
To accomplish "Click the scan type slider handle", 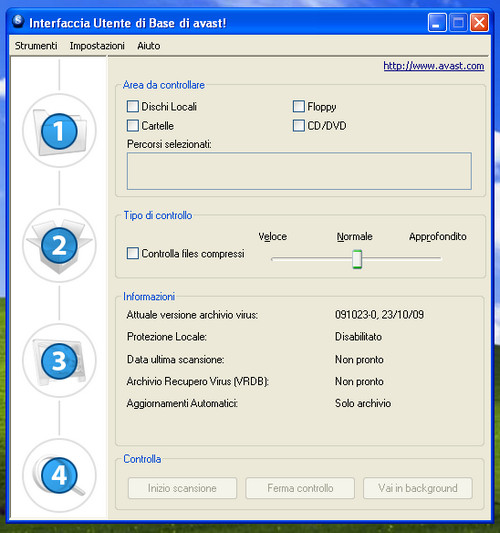I will pyautogui.click(x=357, y=259).
